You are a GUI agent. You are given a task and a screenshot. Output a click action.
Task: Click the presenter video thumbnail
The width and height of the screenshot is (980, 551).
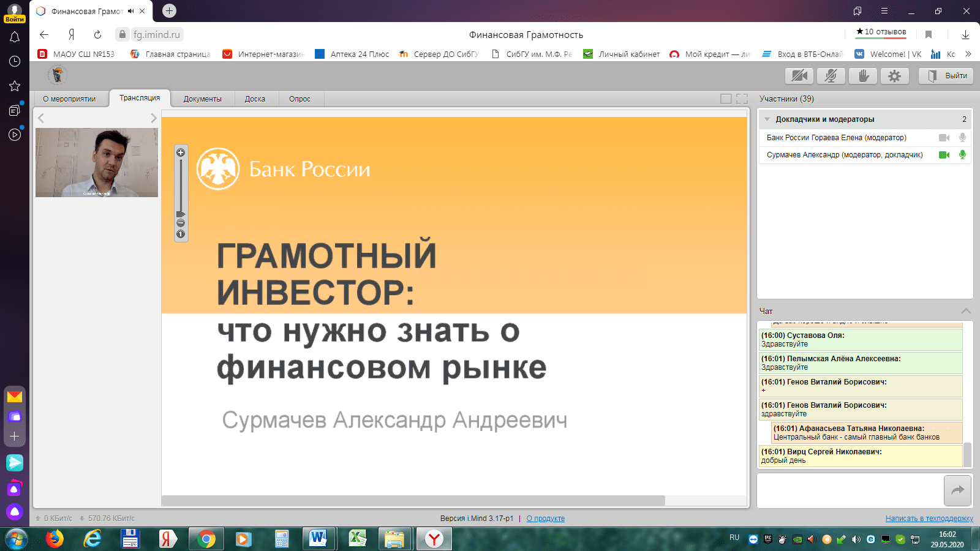coord(97,162)
